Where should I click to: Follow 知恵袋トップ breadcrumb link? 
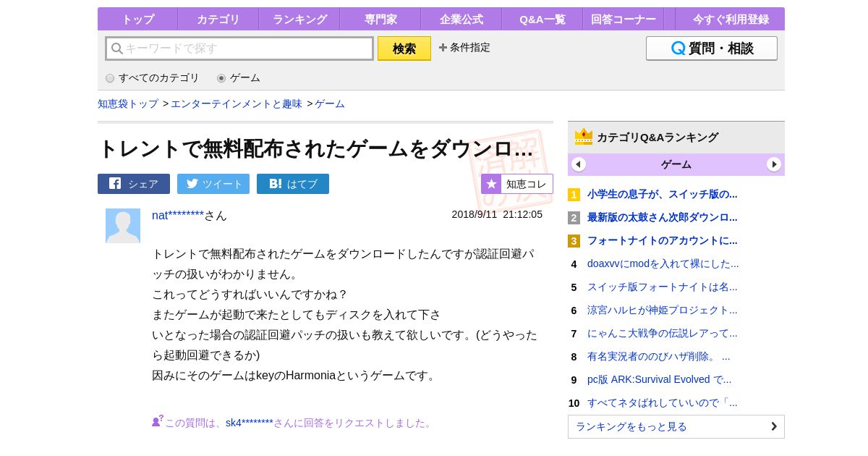pyautogui.click(x=128, y=104)
